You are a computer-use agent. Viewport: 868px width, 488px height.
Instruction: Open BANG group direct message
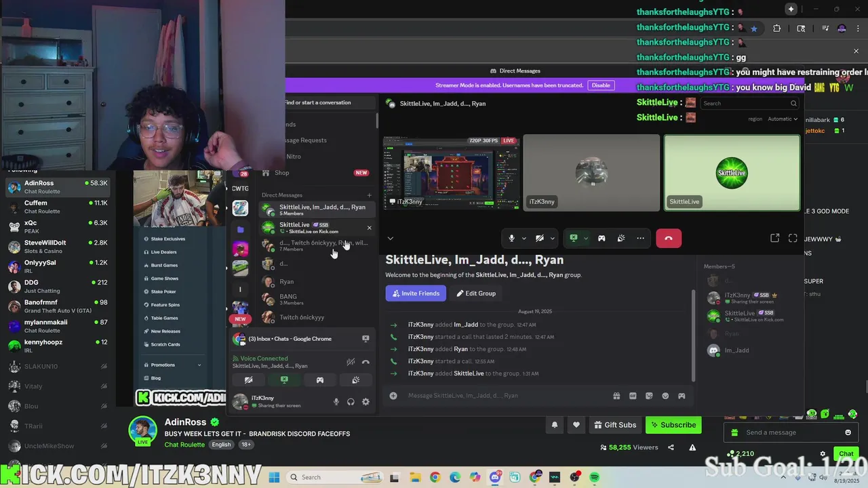317,299
